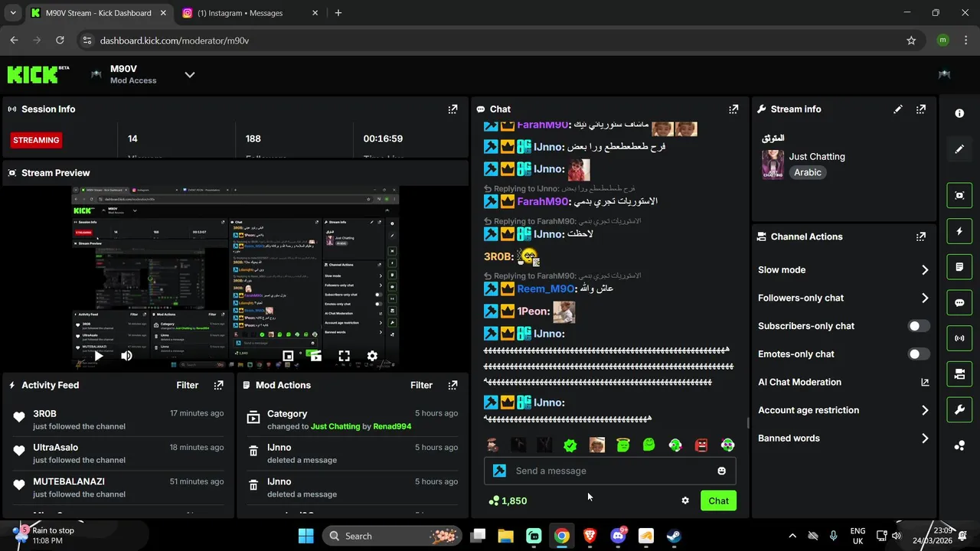The width and height of the screenshot is (980, 551).
Task: Toggle Subscribers-only chat switch
Action: click(919, 326)
